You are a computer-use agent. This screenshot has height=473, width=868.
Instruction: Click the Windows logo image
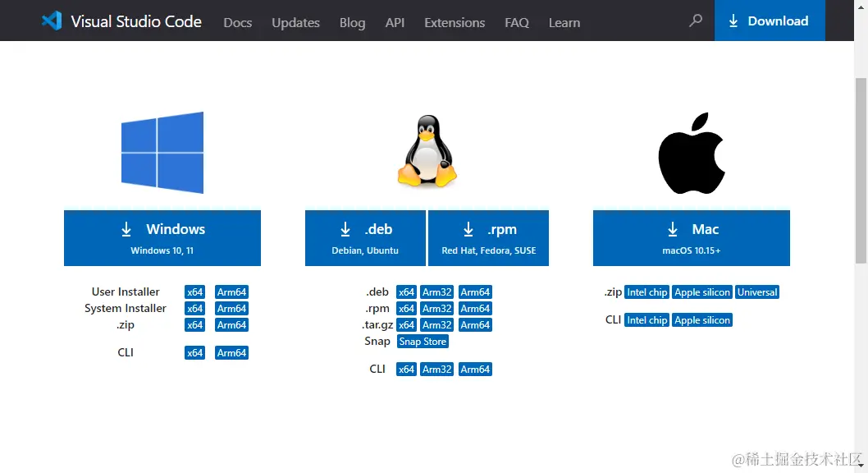(x=162, y=152)
